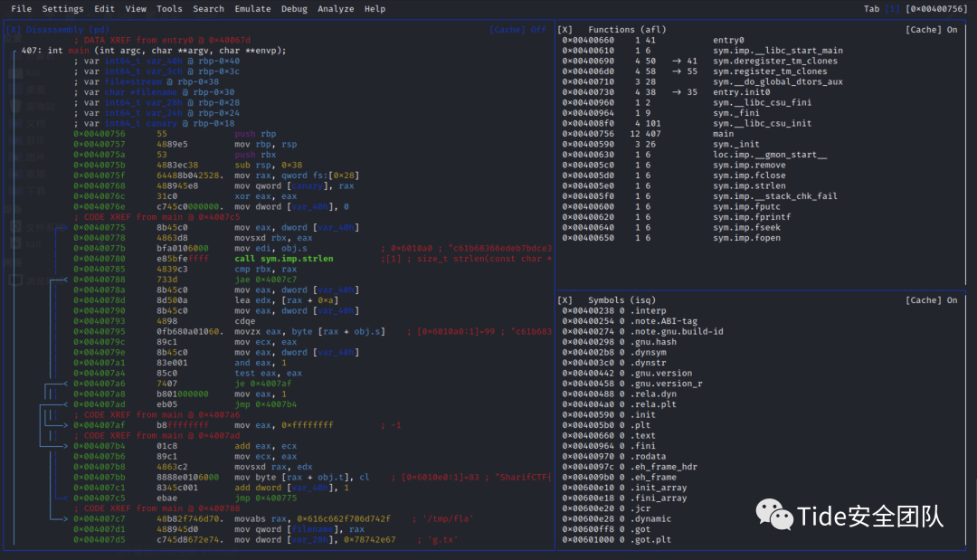Select the Functions (afl) panel title
977x560 pixels.
coord(627,29)
